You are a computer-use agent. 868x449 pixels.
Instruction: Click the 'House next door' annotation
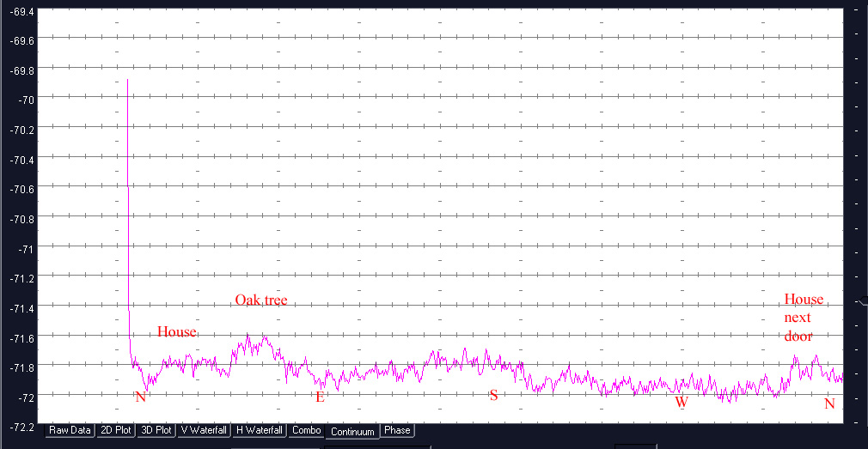tap(804, 318)
